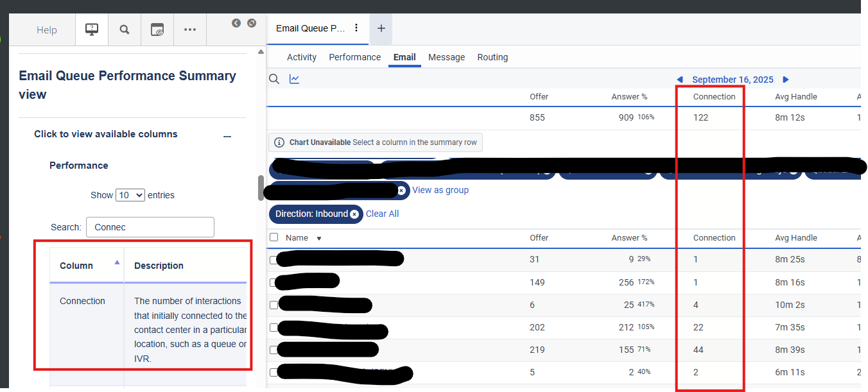
Task: Click the lower table Avg Handle column header
Action: click(796, 237)
